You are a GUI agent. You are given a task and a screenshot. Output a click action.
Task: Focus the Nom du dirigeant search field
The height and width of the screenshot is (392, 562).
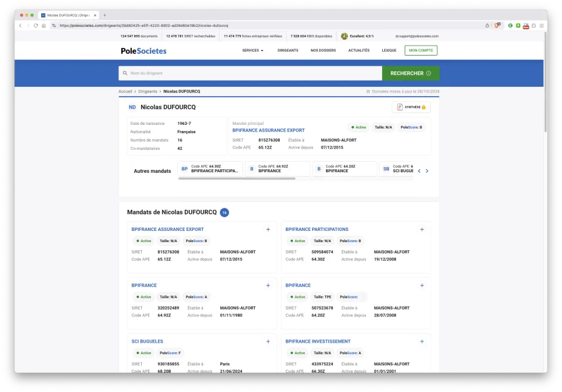250,73
